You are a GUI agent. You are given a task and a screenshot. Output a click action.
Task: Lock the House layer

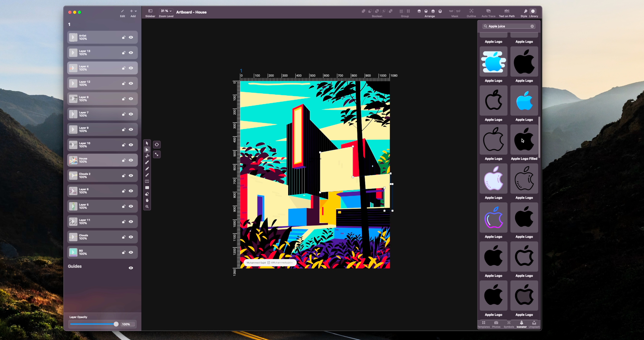click(123, 160)
